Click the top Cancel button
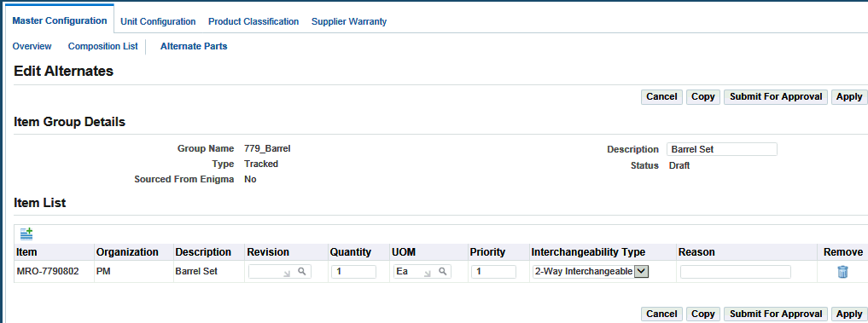This screenshot has height=323, width=868. click(661, 97)
